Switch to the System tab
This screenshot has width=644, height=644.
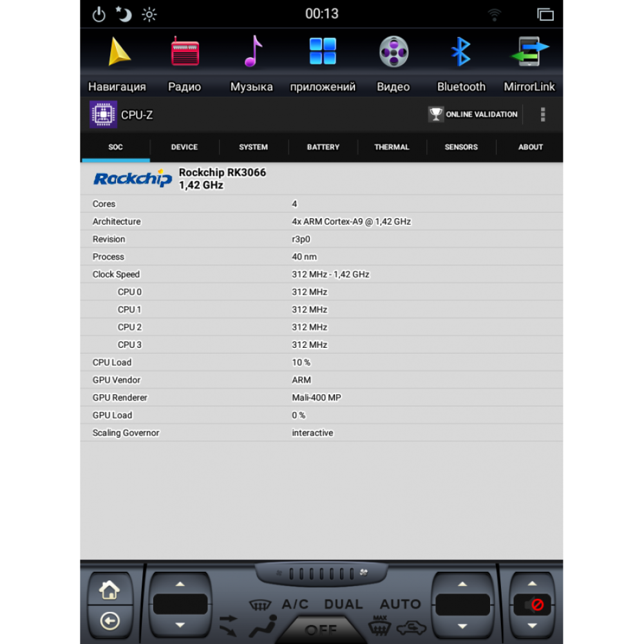point(253,147)
